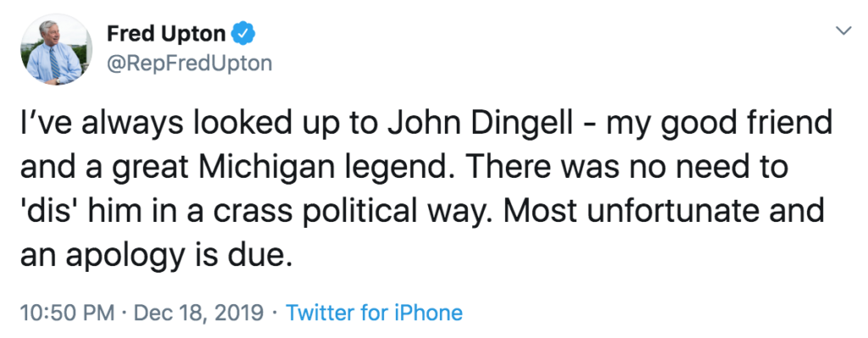868x338 pixels.
Task: Click the 10:50 PM timestamp
Action: pyautogui.click(x=67, y=313)
